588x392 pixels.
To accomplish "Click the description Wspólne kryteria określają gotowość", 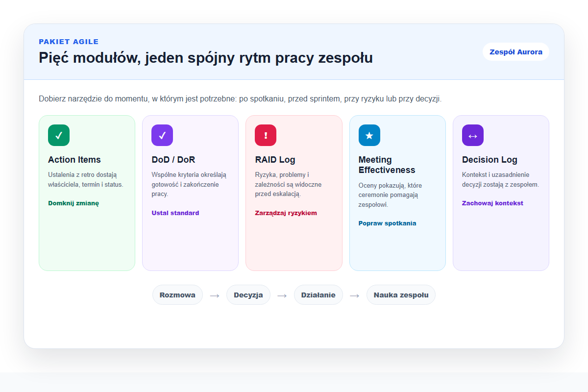I will click(x=189, y=184).
